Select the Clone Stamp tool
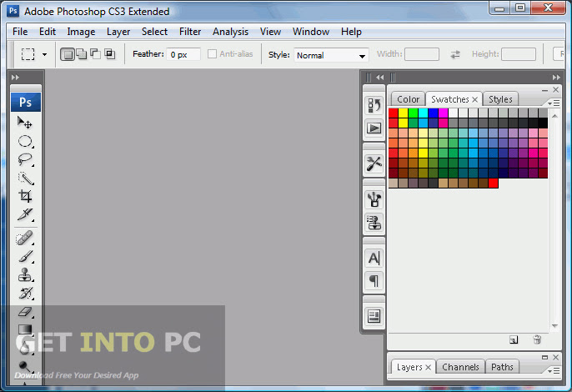572x392 pixels. coord(25,275)
